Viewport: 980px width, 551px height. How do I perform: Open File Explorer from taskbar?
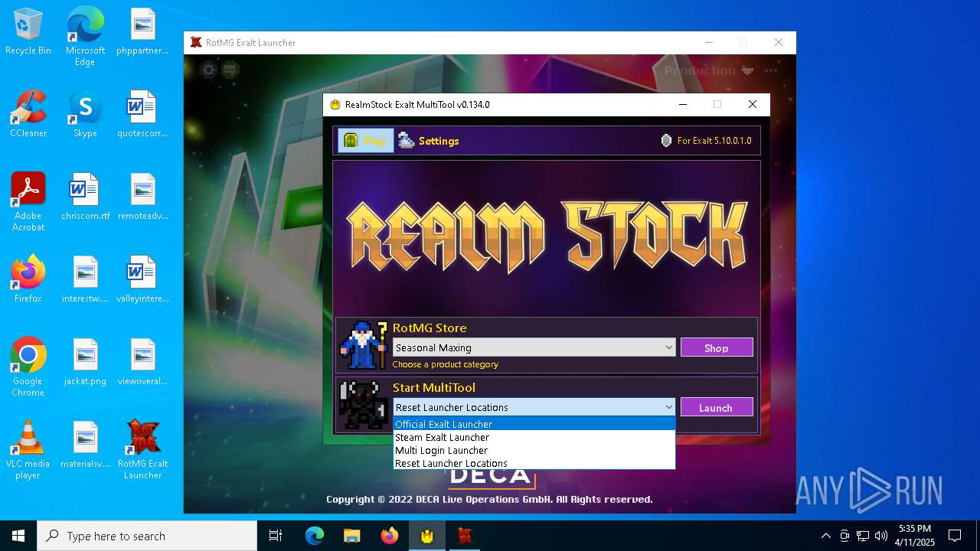pyautogui.click(x=352, y=536)
